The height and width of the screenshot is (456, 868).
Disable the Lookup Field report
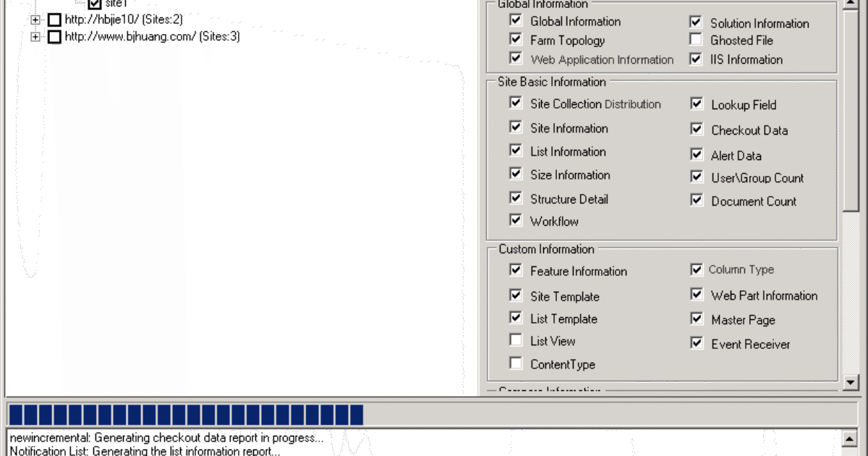click(x=696, y=104)
